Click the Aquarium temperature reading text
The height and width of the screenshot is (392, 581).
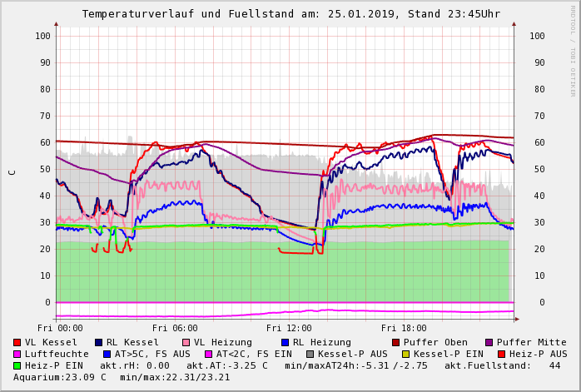pyautogui.click(x=60, y=377)
